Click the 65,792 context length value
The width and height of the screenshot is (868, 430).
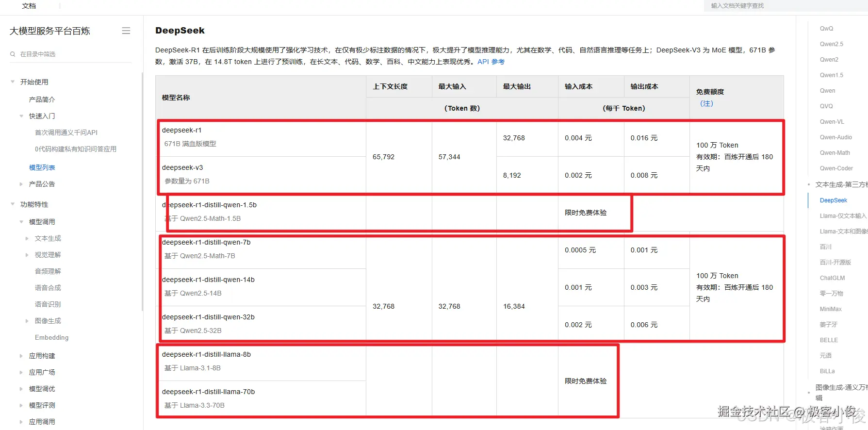(384, 157)
